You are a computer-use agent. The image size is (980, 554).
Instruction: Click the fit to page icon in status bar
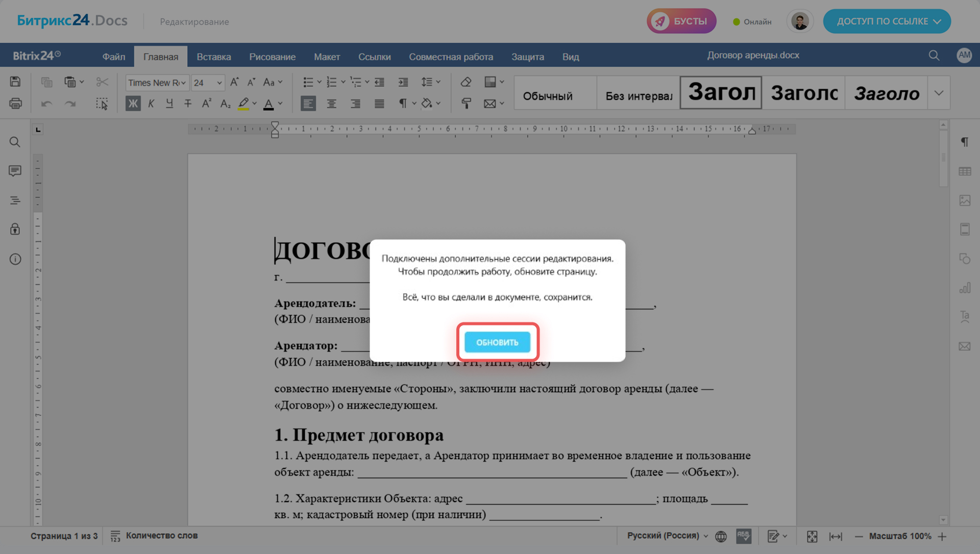pos(812,536)
